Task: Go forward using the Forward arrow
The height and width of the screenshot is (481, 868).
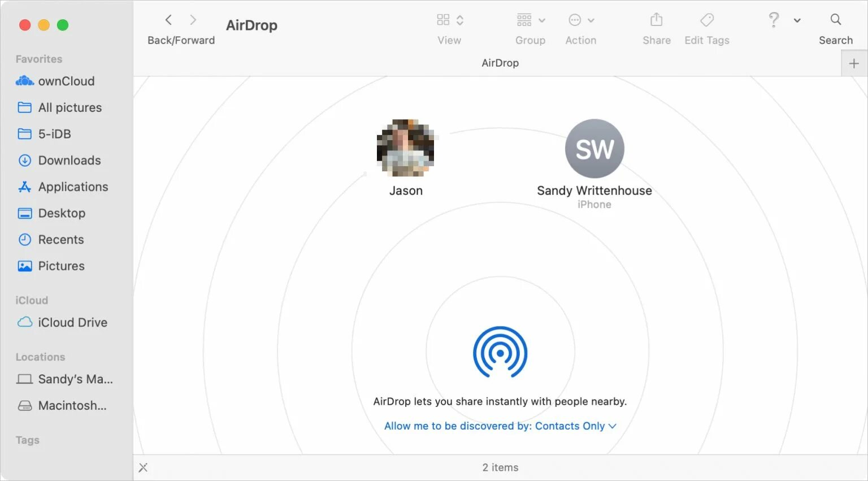Action: point(193,20)
